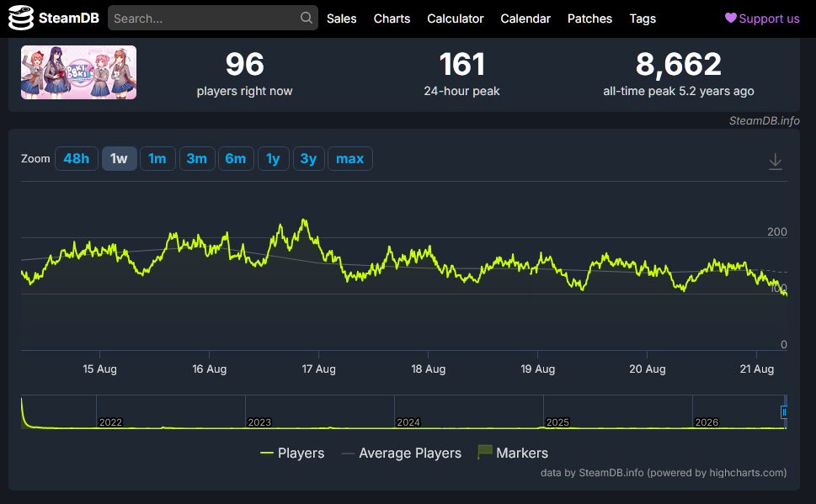Click the chart download arrow icon
Screen dimensions: 816x504
click(x=776, y=162)
